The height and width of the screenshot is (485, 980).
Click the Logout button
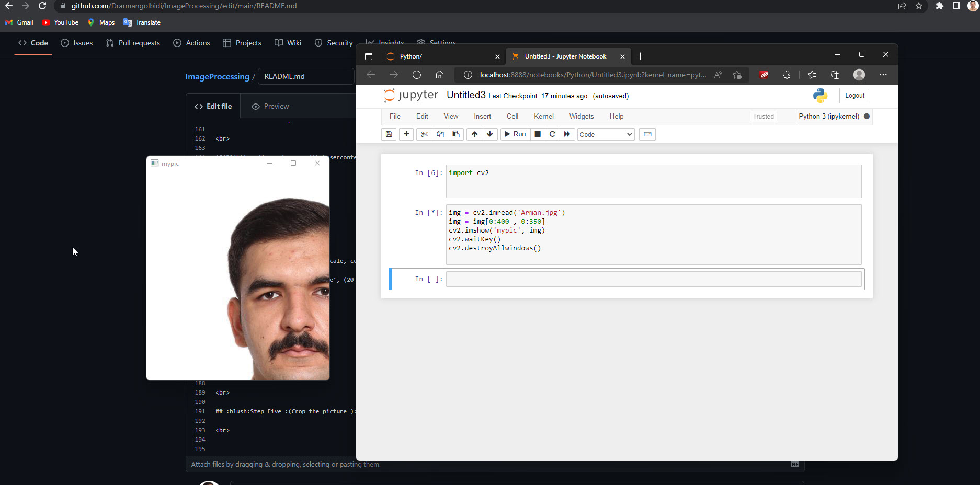tap(854, 95)
